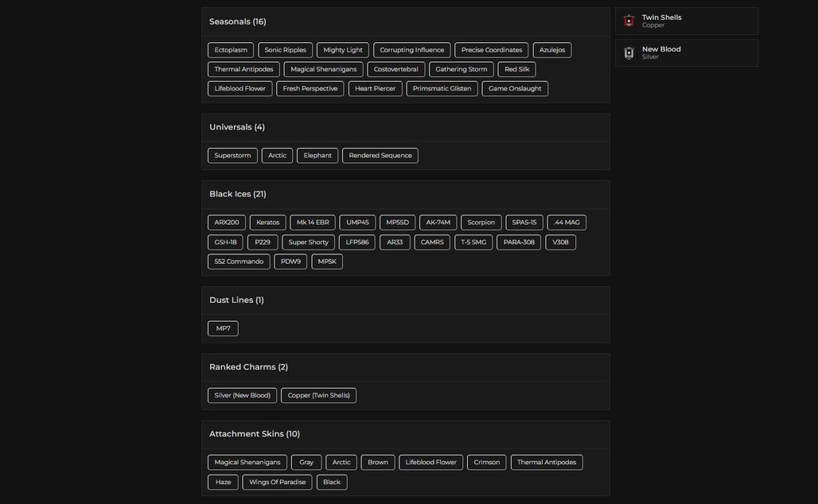Click the AR33 tag
The height and width of the screenshot is (504, 818).
[x=395, y=242]
